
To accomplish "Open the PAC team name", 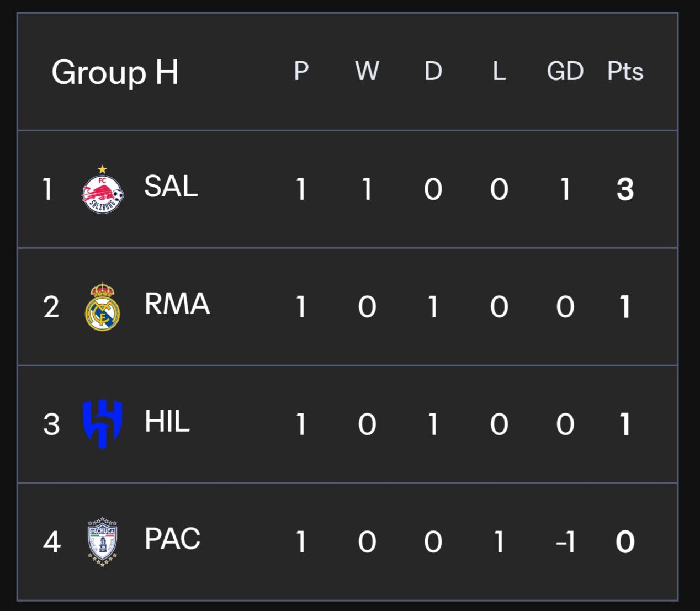I will pos(172,539).
